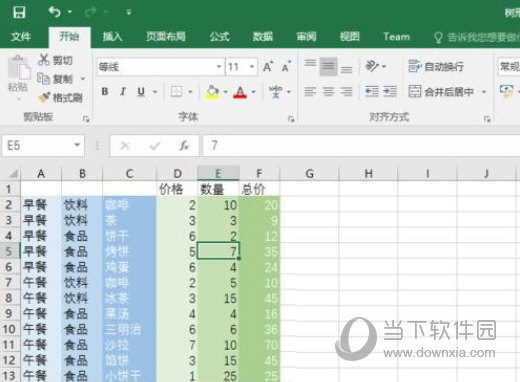The image size is (520, 382).
Task: Click the Undo arrow icon
Action: (54, 12)
